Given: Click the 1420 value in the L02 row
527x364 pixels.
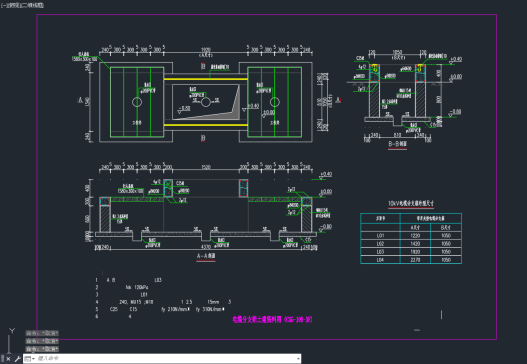Looking at the screenshot, I should click(x=415, y=244).
